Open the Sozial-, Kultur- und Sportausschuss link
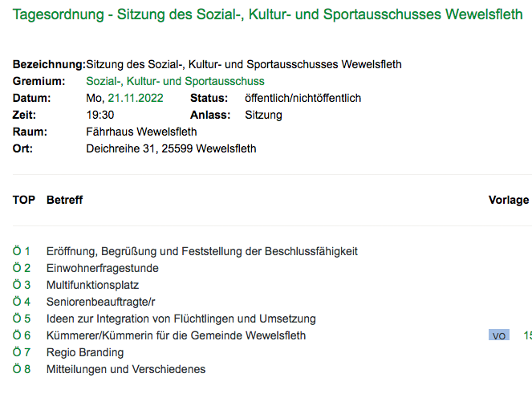The image size is (532, 406). [x=175, y=81]
